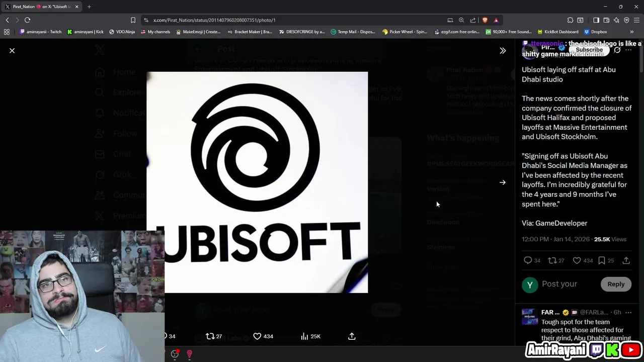This screenshot has width=644, height=362.
Task: Open Temp Mail bookmark
Action: (353, 32)
